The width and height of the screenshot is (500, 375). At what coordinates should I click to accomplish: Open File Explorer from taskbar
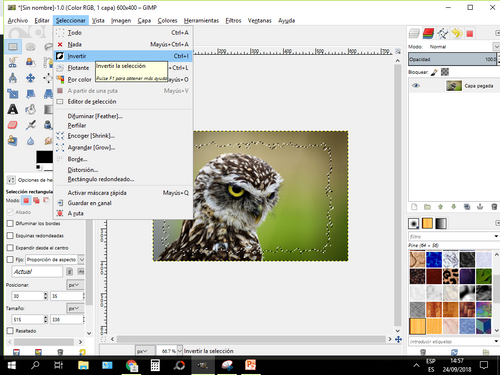click(83, 365)
